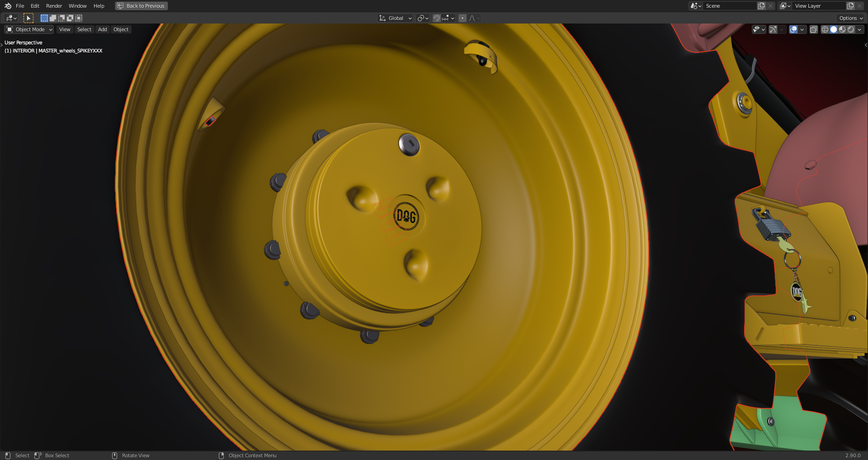This screenshot has height=460, width=868.
Task: Open the Window menu
Action: pos(77,6)
